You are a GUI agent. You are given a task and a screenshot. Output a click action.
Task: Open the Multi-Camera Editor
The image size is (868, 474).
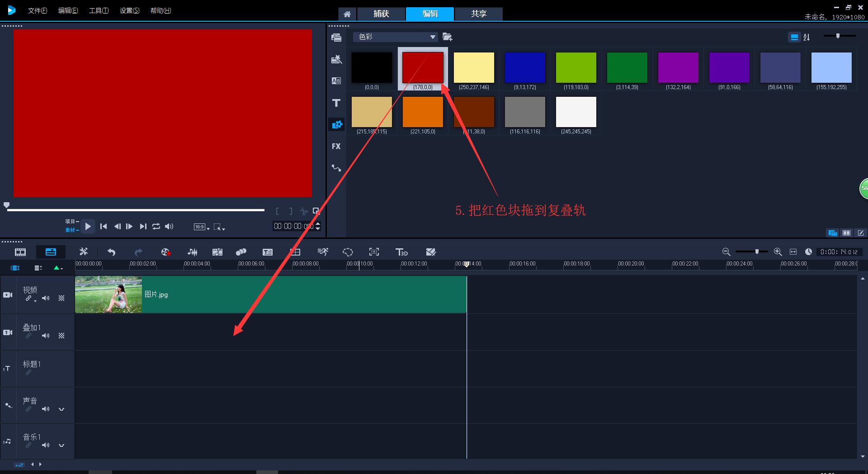point(295,252)
